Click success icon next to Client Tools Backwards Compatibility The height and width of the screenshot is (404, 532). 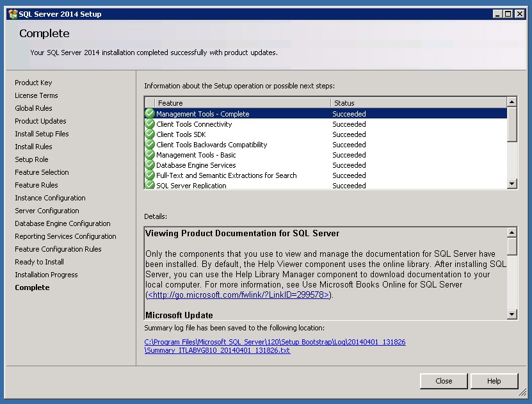pos(150,145)
